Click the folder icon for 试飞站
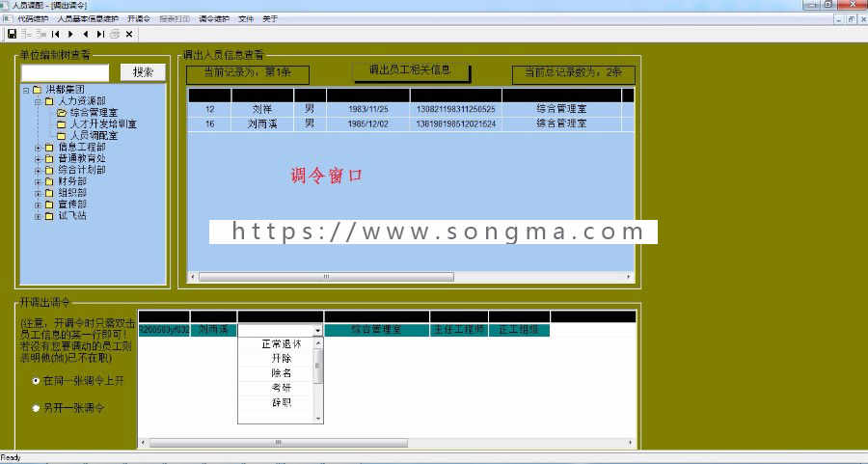This screenshot has height=464, width=868. point(49,216)
